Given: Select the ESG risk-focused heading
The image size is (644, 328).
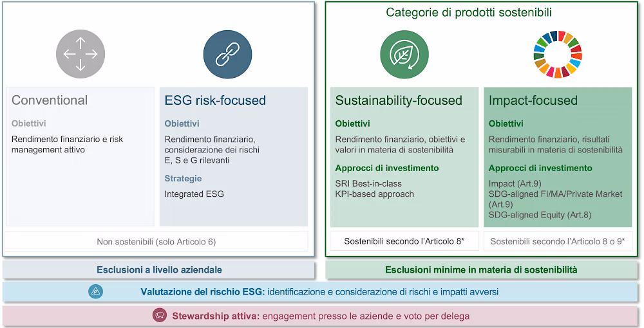Looking at the screenshot, I should coord(215,100).
